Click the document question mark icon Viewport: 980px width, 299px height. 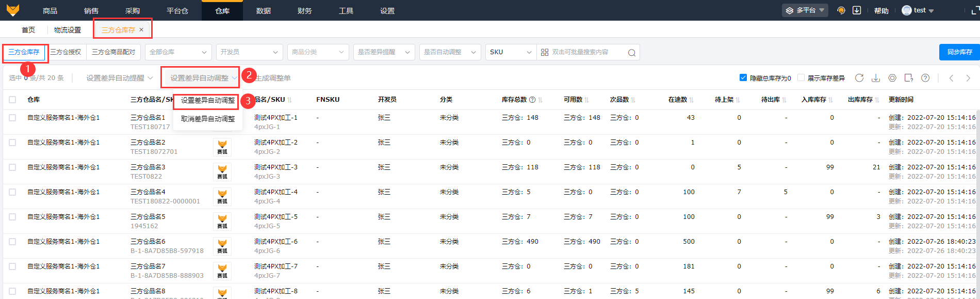pos(909,78)
